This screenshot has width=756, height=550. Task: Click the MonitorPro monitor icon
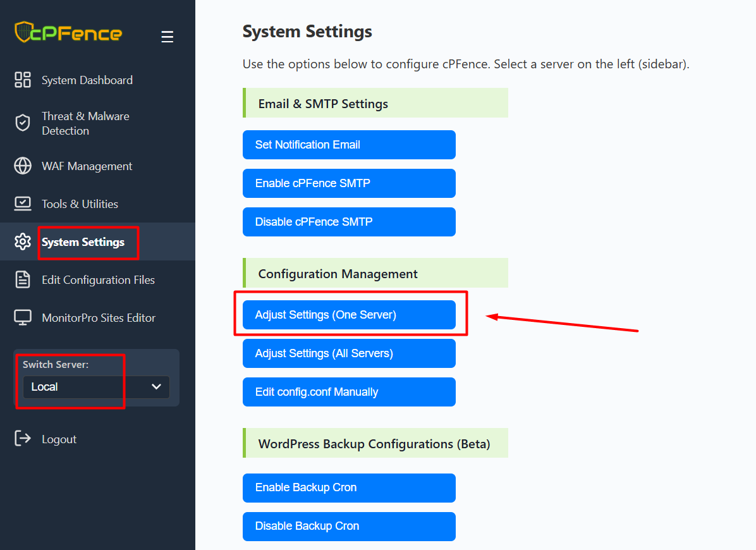tap(23, 317)
